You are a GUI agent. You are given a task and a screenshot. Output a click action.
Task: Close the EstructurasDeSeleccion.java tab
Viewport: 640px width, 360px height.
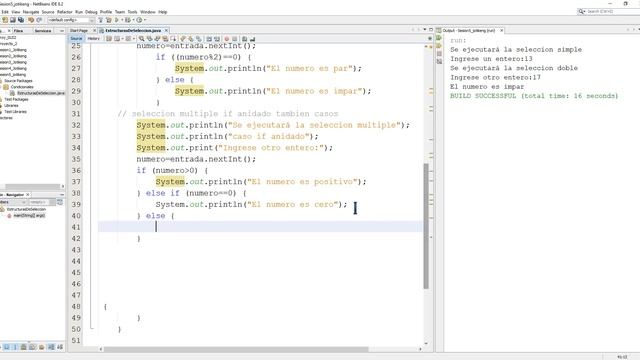click(166, 31)
